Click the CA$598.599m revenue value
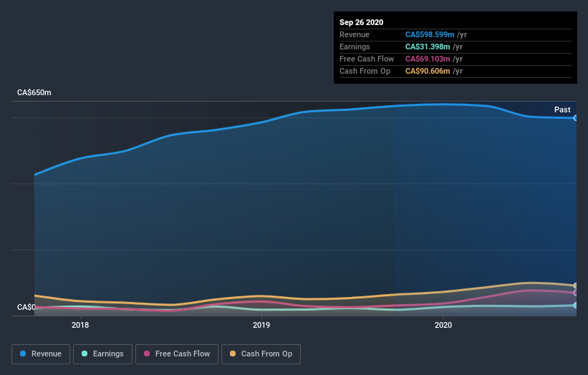 430,34
